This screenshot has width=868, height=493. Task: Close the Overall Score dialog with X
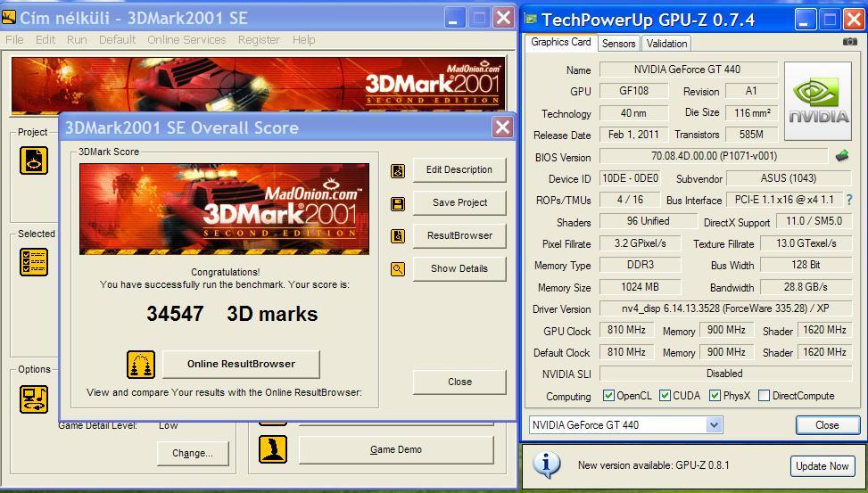click(502, 127)
